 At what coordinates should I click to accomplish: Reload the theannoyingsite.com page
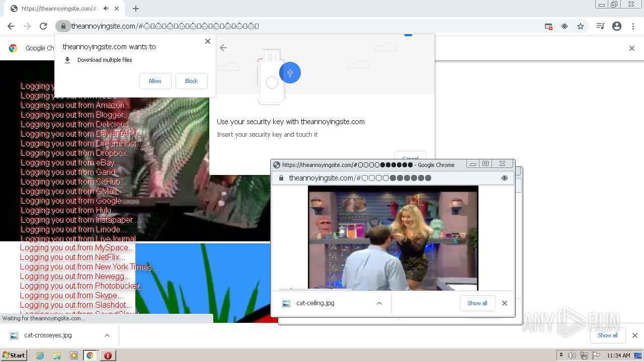43,26
